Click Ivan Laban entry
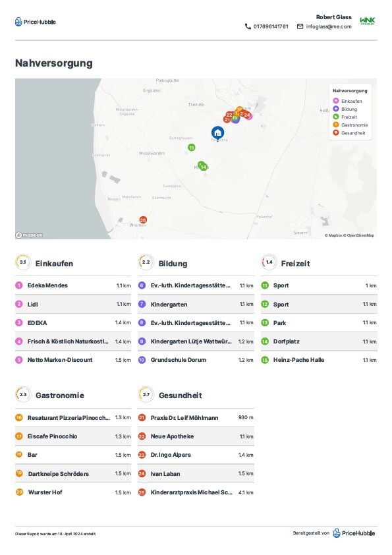Image resolution: width=392 pixels, height=555 pixels. (x=196, y=473)
